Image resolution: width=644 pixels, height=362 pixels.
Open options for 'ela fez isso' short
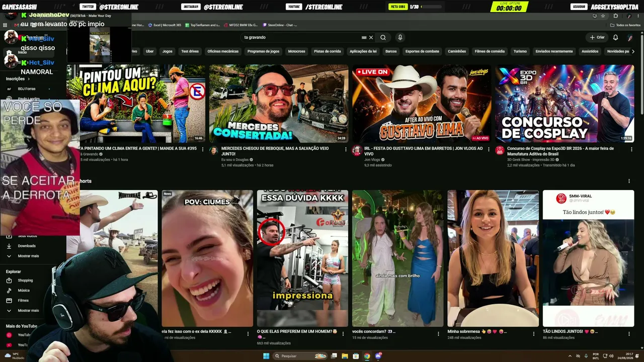[248, 333]
